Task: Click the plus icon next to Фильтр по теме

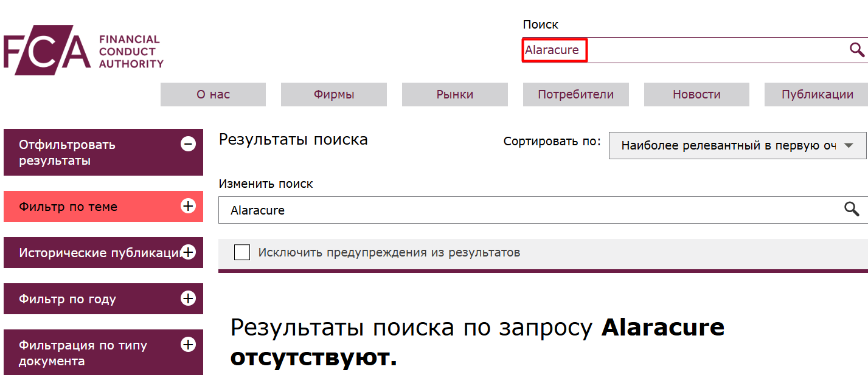Action: [x=188, y=207]
